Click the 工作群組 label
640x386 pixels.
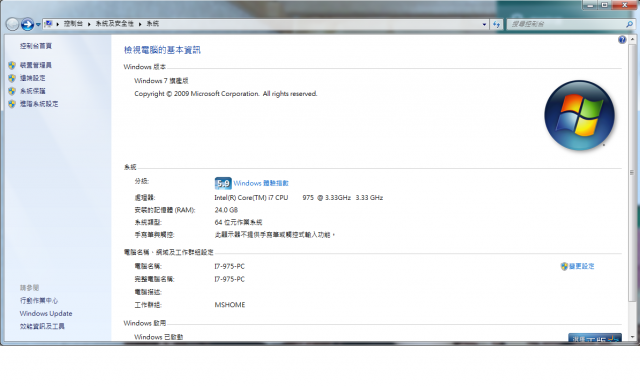coord(148,305)
